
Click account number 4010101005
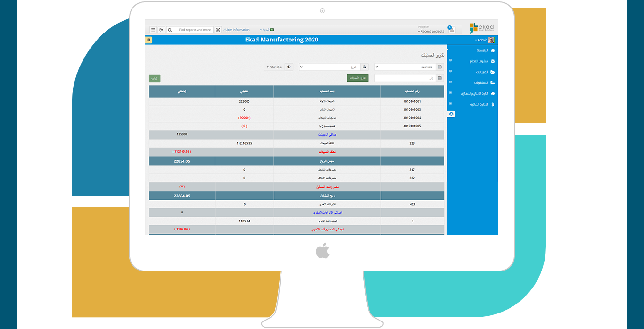pos(412,126)
